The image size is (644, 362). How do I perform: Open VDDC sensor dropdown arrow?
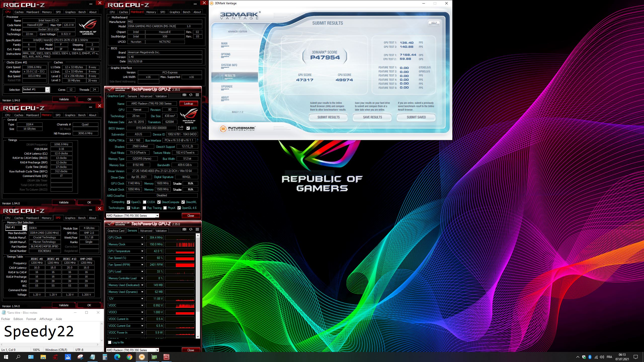142,305
